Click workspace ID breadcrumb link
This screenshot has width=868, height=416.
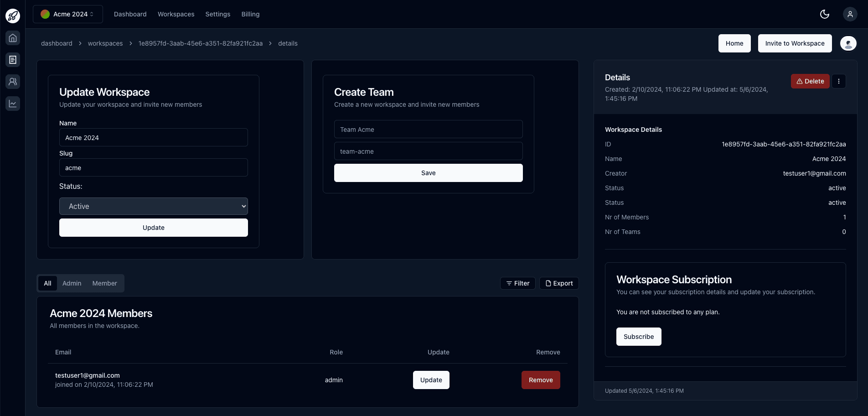[x=201, y=43]
